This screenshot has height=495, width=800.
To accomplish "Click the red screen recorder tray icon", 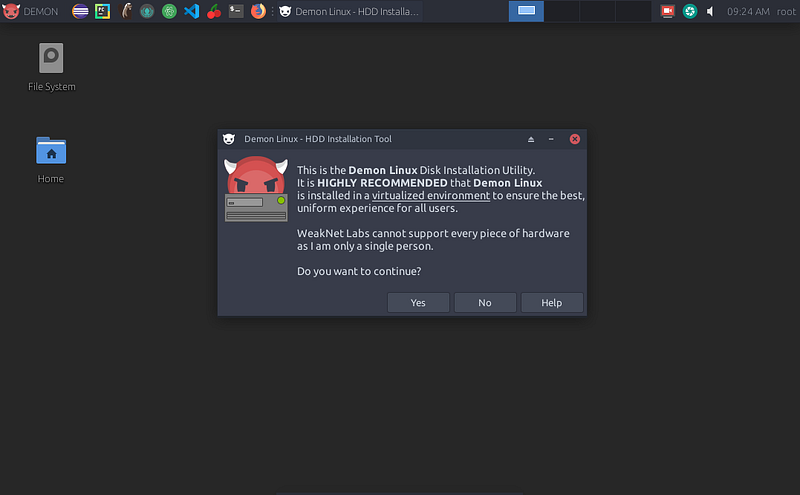I will coord(667,11).
